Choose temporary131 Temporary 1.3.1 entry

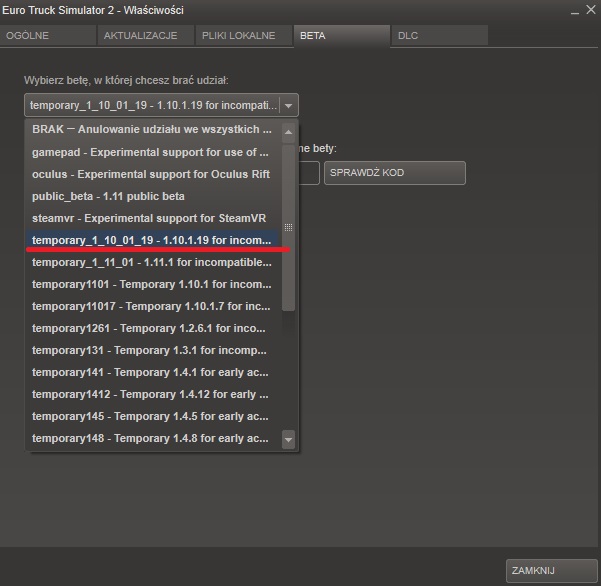(x=153, y=350)
